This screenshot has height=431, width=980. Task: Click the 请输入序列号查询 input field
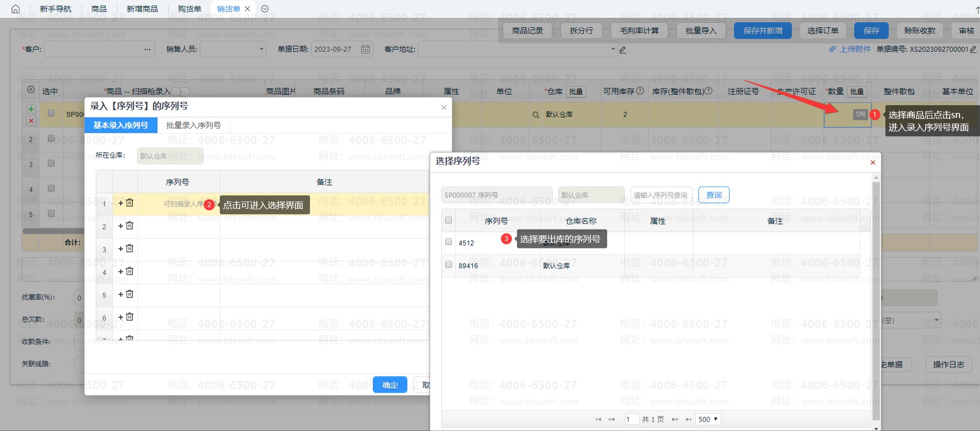click(x=661, y=195)
